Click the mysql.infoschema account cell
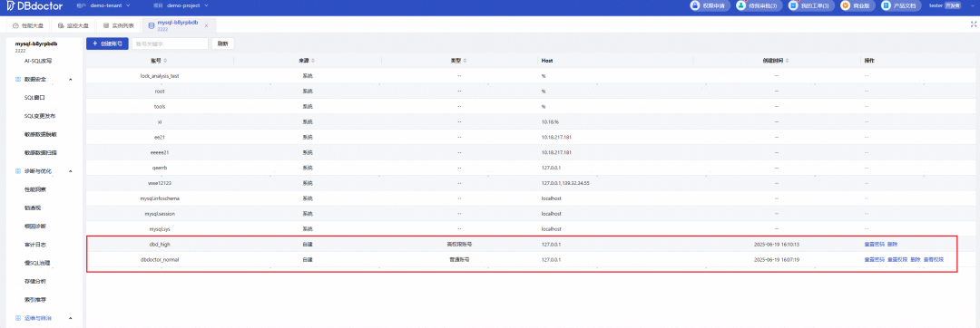 [160, 198]
